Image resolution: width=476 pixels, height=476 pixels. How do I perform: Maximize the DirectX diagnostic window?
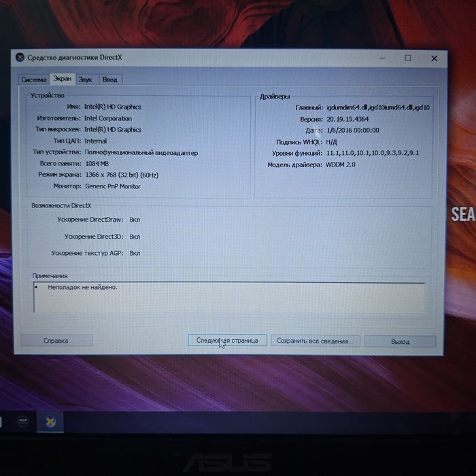(x=408, y=58)
